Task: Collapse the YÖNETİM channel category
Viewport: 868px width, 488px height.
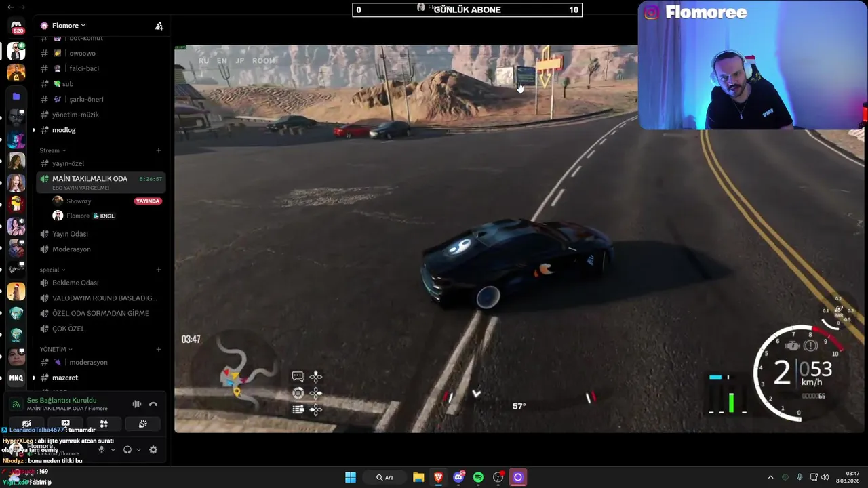Action: [x=56, y=349]
